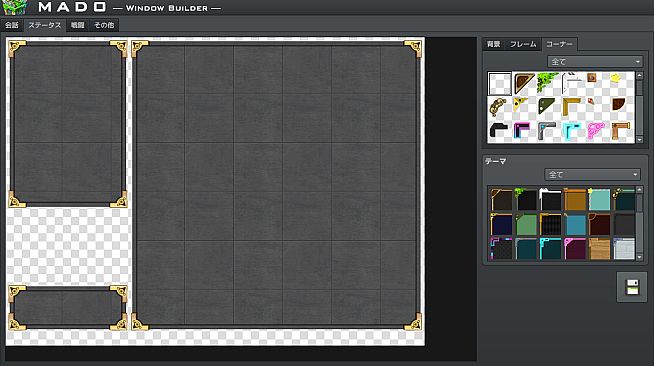Apply the green cut-corner theme

[526, 224]
